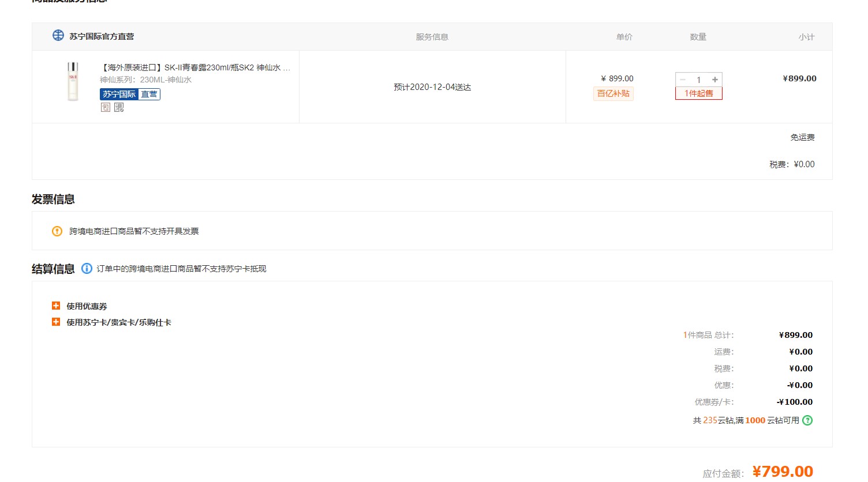Click the quantity input showing 1
Image resolution: width=868 pixels, height=482 pixels.
click(x=699, y=80)
